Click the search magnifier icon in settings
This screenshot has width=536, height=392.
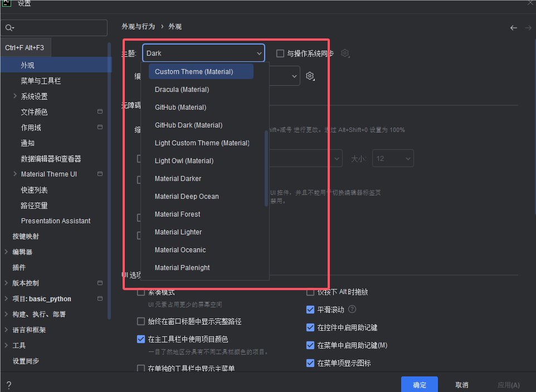9,28
